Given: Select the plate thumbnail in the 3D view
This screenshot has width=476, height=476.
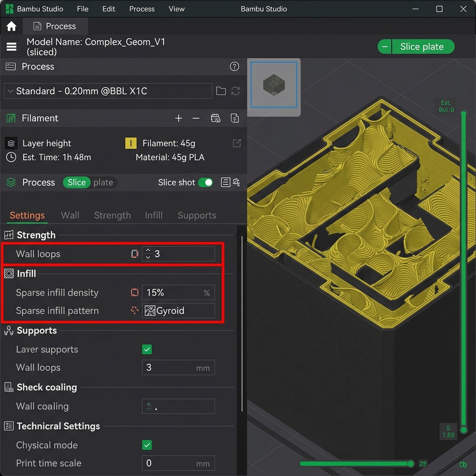Looking at the screenshot, I should [274, 85].
